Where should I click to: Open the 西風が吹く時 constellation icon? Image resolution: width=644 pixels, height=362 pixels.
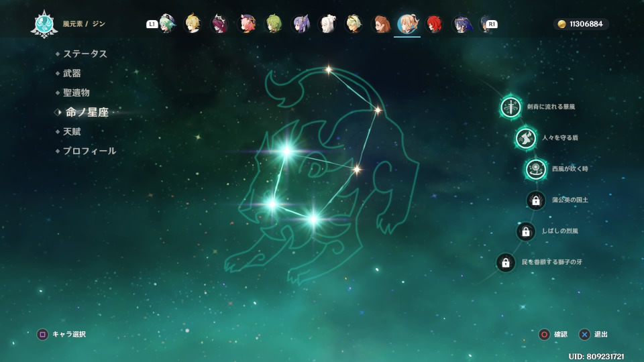point(535,169)
